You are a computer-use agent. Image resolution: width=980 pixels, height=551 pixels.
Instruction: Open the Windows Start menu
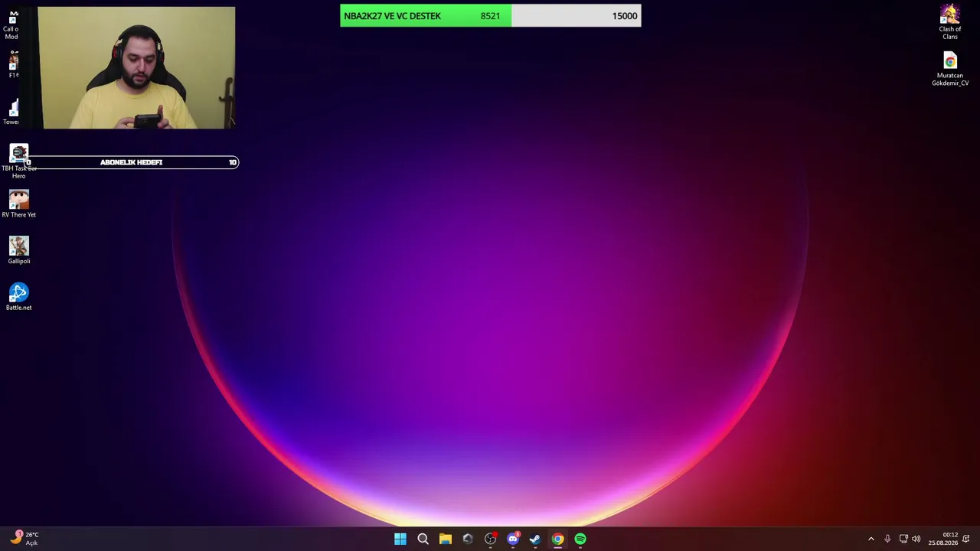tap(400, 539)
